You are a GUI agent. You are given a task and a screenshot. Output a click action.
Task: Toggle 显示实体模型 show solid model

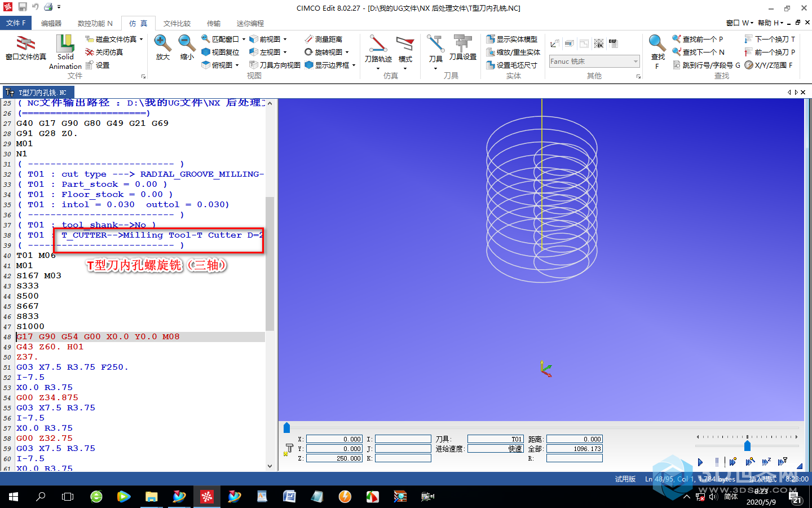pos(513,39)
